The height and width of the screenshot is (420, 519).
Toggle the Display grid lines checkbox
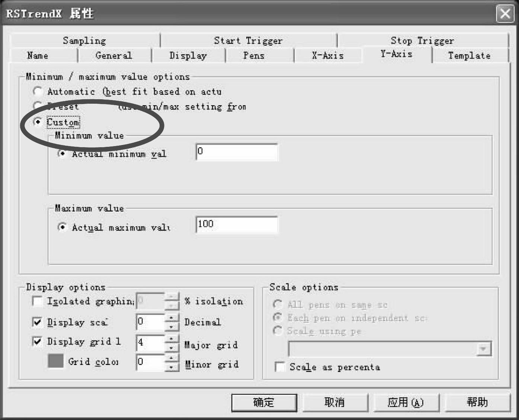pos(37,341)
